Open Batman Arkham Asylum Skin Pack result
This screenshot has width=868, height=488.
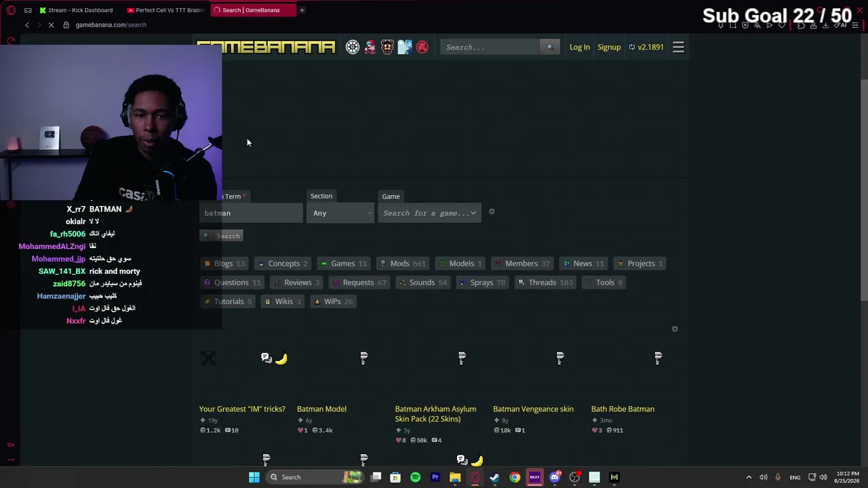pos(435,414)
